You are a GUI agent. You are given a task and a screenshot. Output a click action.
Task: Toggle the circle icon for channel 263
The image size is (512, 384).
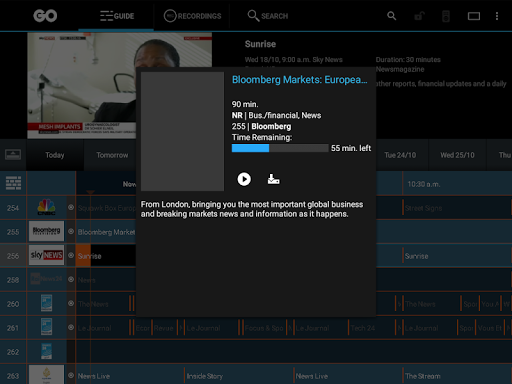click(71, 375)
